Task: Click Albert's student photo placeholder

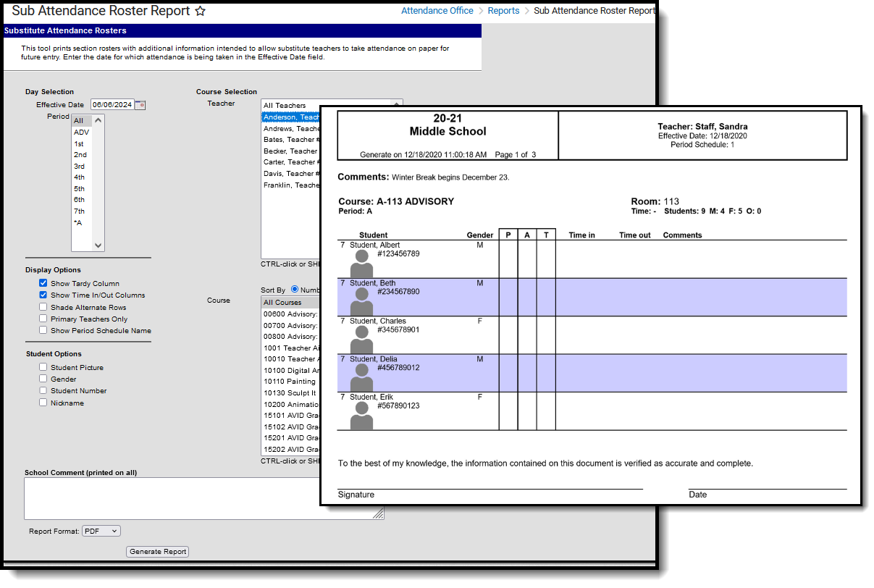Action: [x=361, y=264]
